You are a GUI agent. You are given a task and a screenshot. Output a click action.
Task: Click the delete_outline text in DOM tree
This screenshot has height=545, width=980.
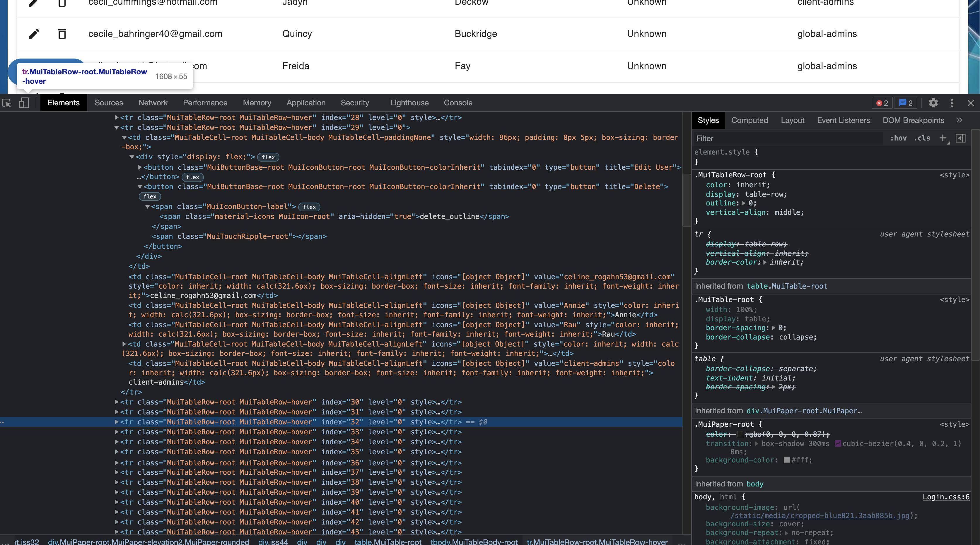coord(449,217)
